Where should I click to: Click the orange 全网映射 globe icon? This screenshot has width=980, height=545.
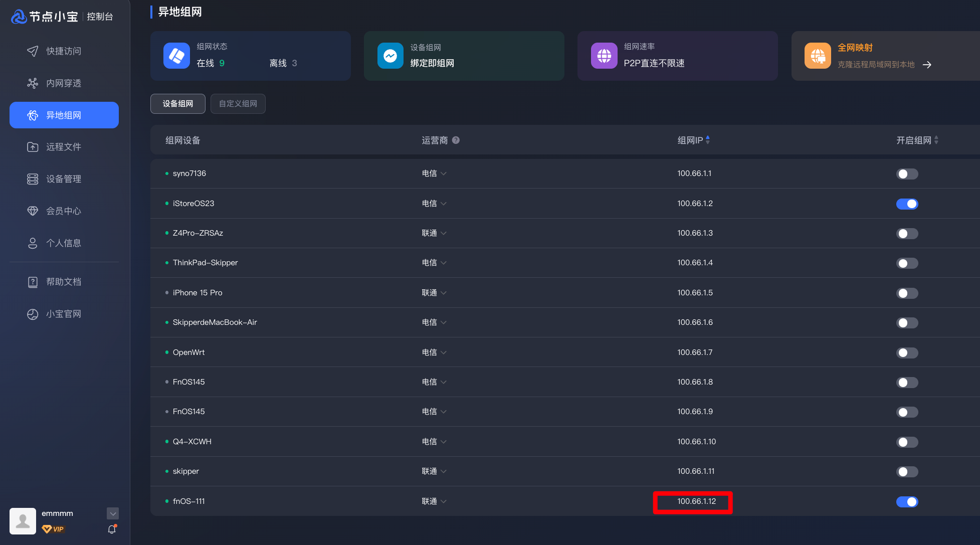818,56
